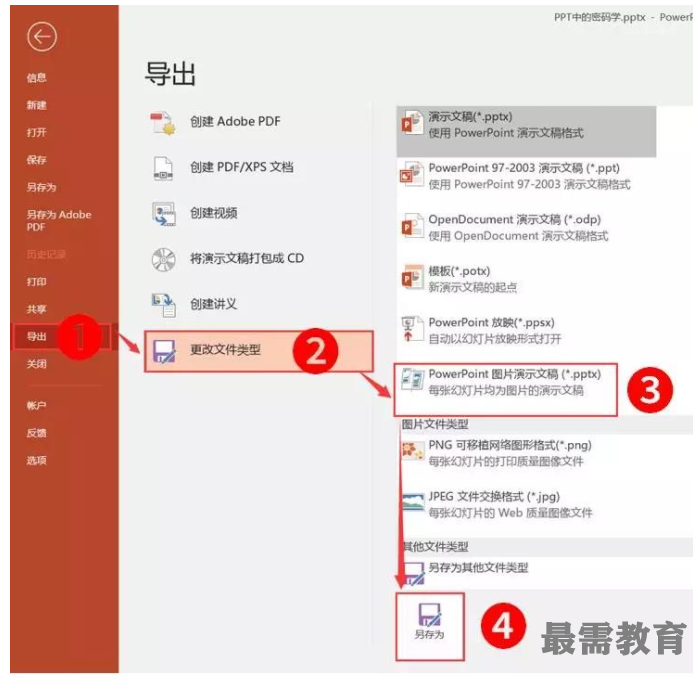693x678 pixels.
Task: Click 关闭 in the sidebar
Action: 36,364
